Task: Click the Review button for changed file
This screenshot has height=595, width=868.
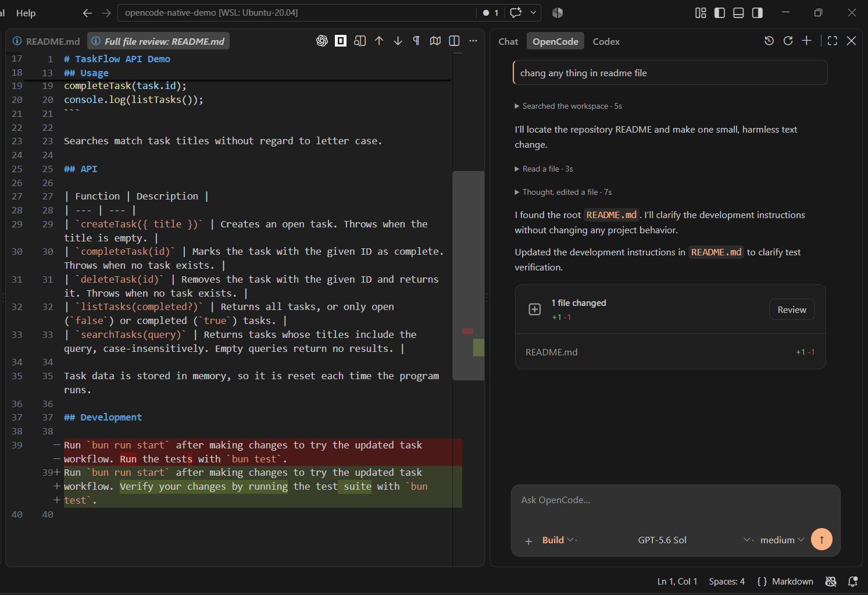Action: [792, 309]
